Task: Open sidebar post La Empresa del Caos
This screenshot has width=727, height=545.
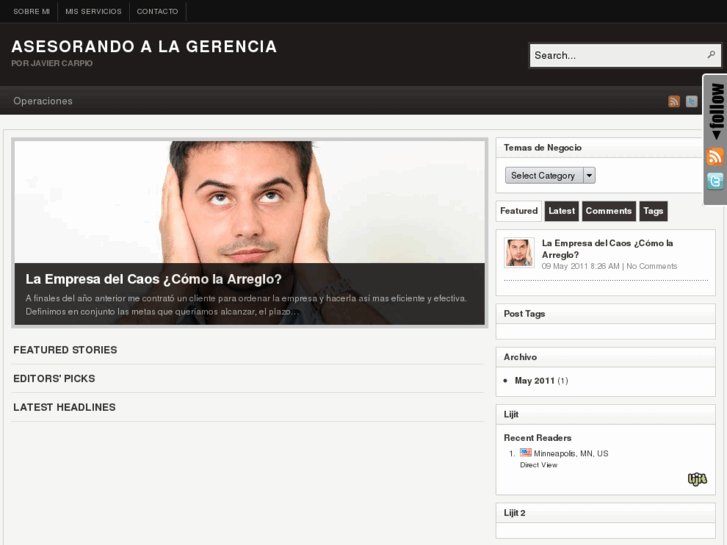Action: [607, 249]
